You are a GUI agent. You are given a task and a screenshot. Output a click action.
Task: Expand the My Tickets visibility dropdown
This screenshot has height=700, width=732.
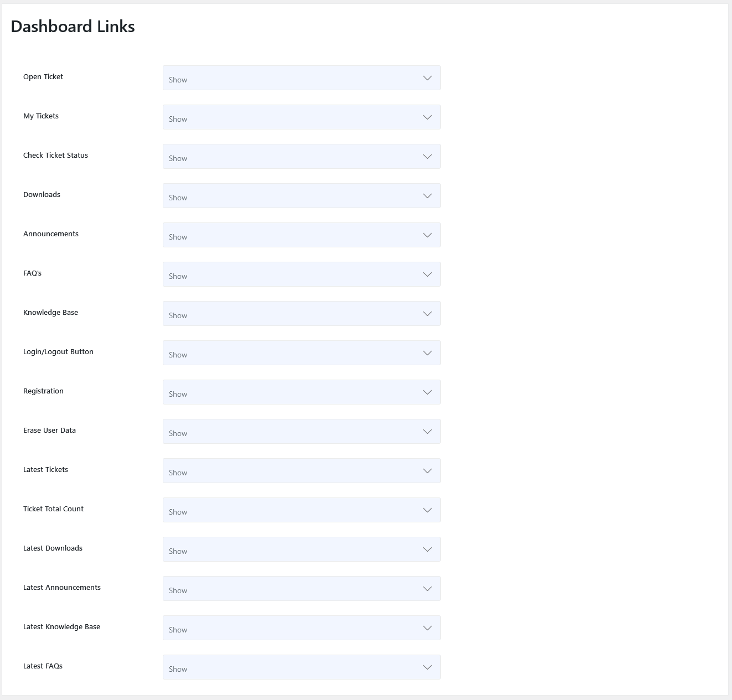301,117
